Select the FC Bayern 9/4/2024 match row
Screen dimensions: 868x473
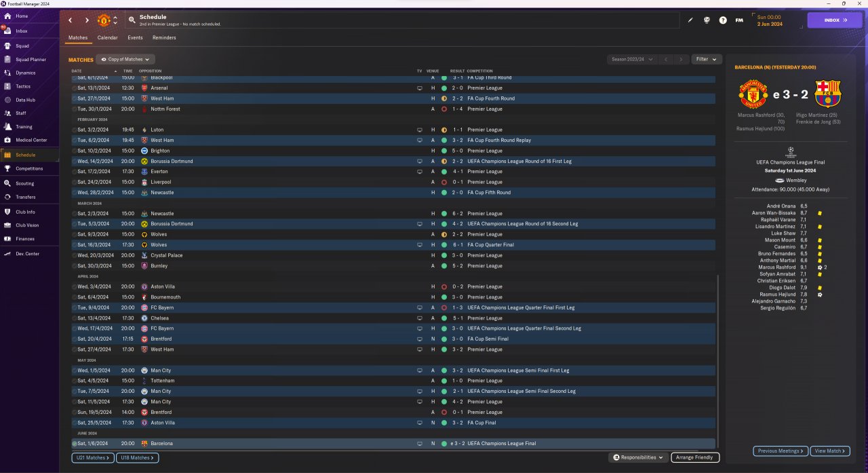click(393, 307)
